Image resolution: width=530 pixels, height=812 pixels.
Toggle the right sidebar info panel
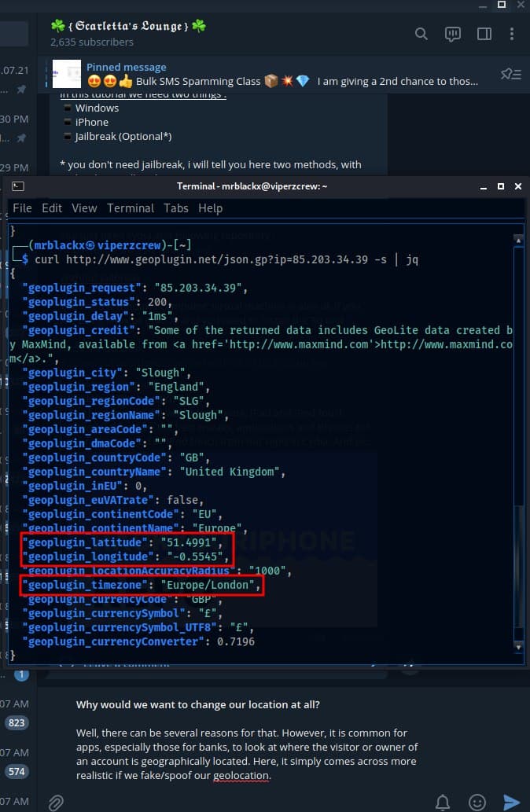(x=484, y=34)
